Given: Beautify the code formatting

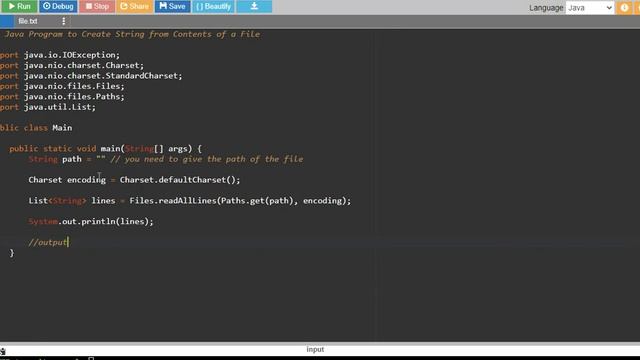Looking at the screenshot, I should [213, 7].
